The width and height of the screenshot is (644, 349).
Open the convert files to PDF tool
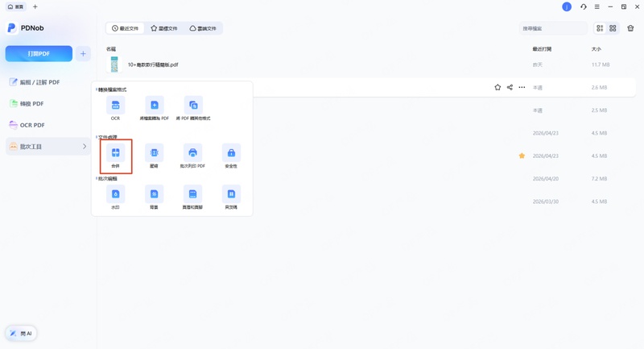154,106
